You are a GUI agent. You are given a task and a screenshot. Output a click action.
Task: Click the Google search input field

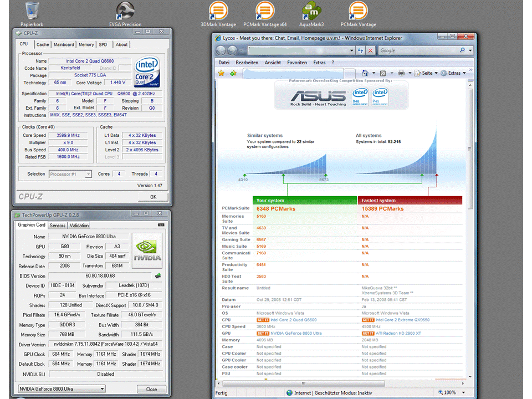[418, 50]
